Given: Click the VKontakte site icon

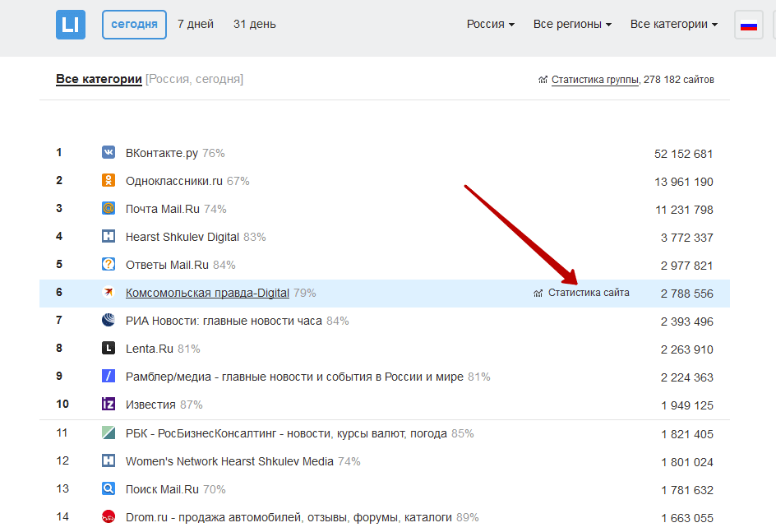Looking at the screenshot, I should pyautogui.click(x=109, y=153).
